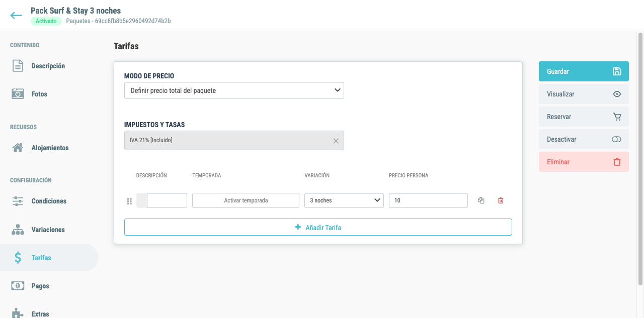Open the Modo de precio dropdown
The image size is (644, 318).
coord(234,90)
